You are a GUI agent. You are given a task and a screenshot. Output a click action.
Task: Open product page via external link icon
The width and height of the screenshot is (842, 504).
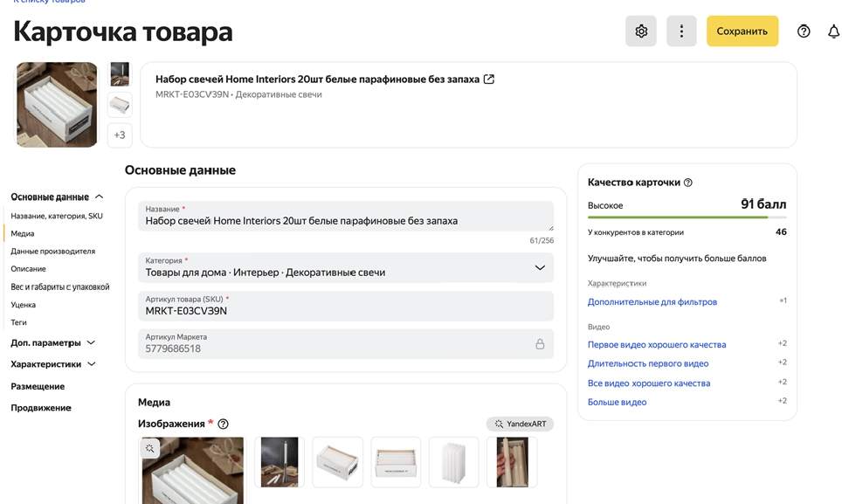[x=489, y=79]
